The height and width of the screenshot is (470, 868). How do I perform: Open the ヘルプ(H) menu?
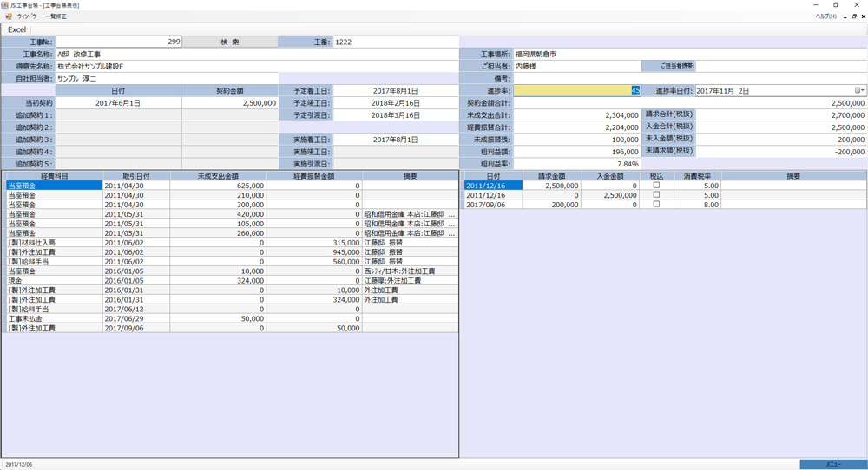825,16
